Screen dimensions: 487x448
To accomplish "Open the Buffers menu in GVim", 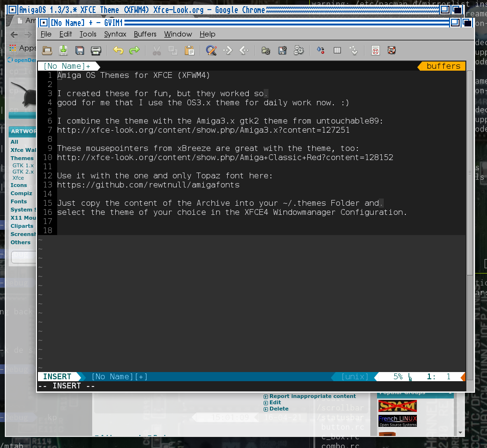I will point(145,34).
